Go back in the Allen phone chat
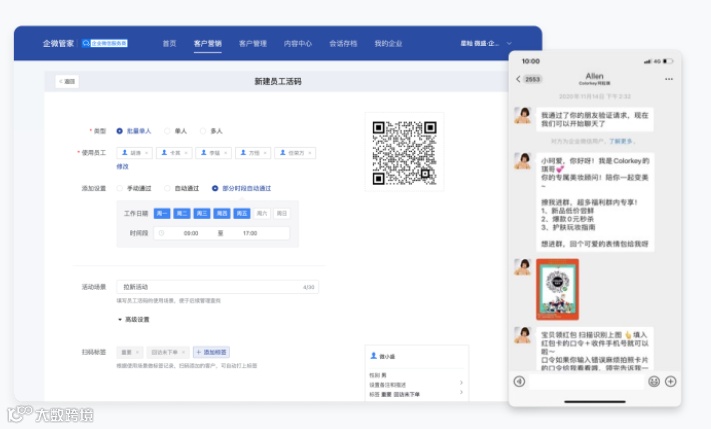711x429 pixels. point(518,79)
